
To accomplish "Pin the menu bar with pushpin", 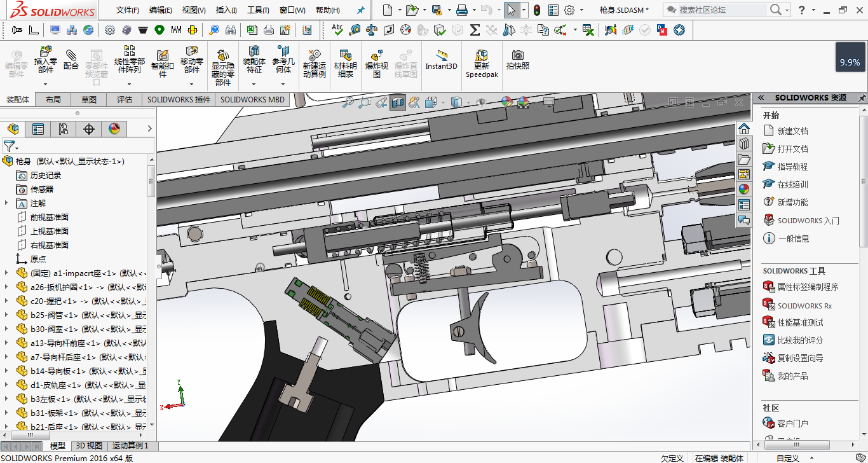I will [x=361, y=10].
